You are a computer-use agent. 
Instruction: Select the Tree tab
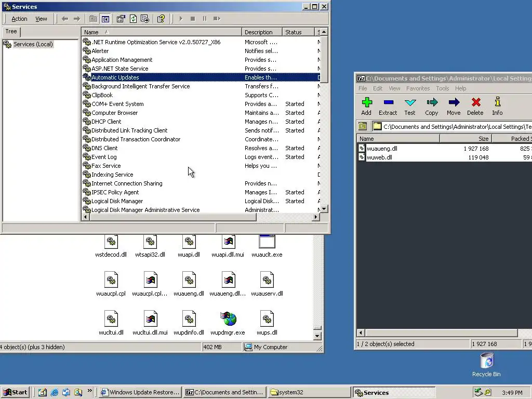click(11, 31)
